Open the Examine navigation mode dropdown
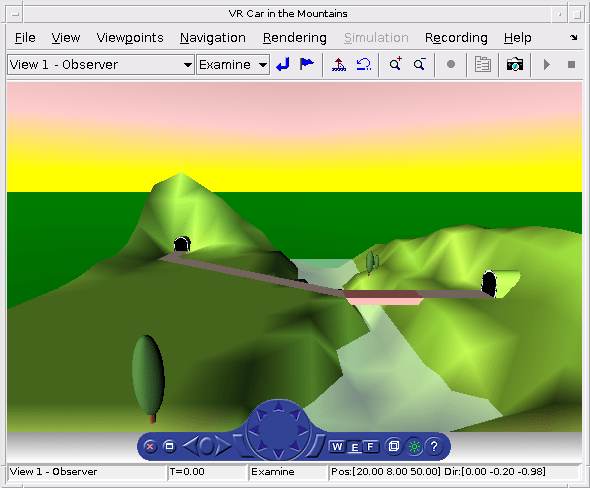Viewport: 590px width, 488px height. click(x=233, y=65)
